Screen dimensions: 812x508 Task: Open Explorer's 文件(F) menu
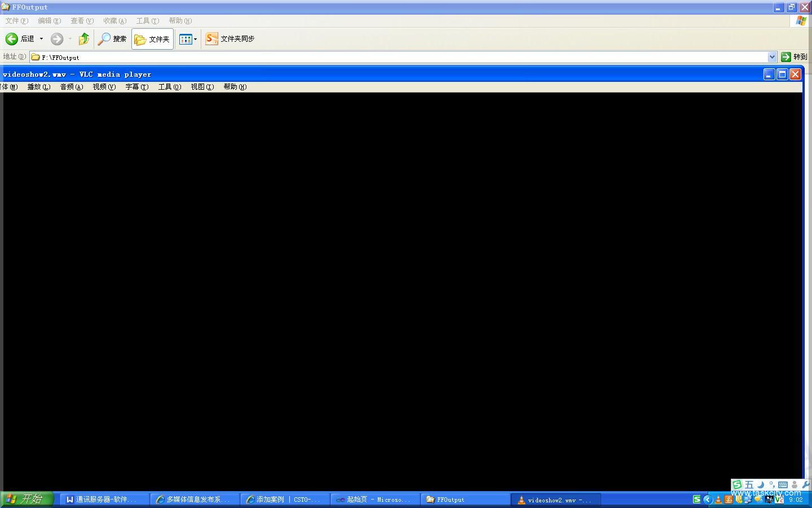(x=16, y=21)
